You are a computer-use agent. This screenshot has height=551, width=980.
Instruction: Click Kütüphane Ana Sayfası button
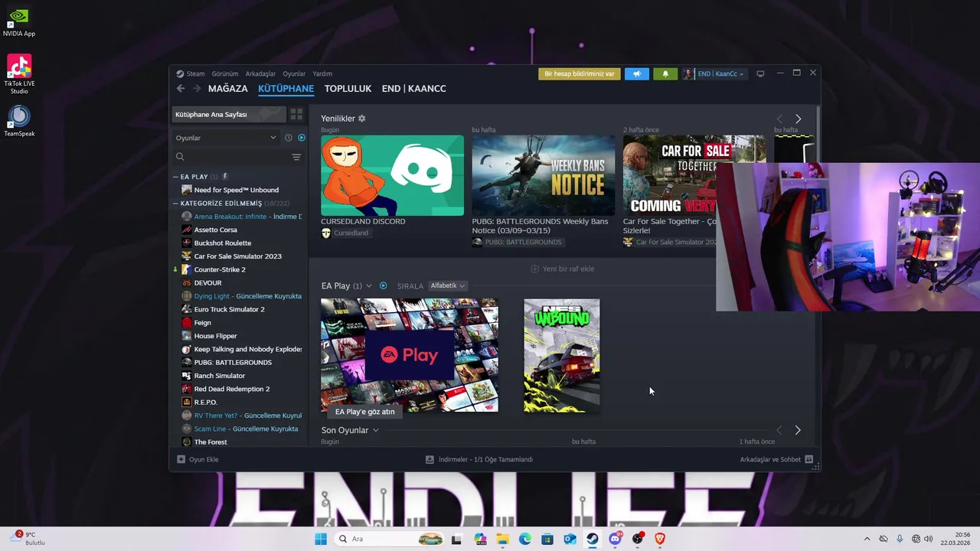229,114
